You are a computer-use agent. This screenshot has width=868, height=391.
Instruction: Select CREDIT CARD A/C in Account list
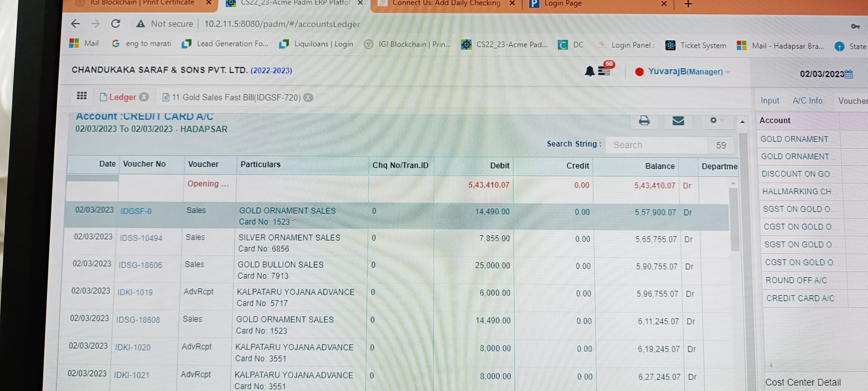pos(800,298)
